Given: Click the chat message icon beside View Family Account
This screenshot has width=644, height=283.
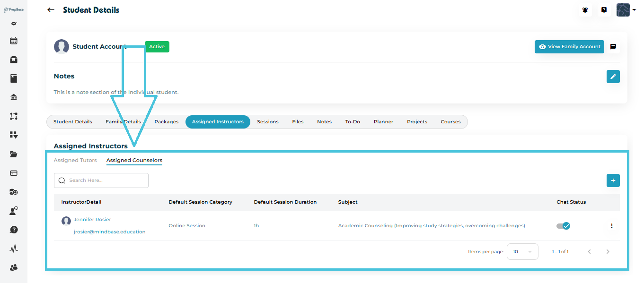Looking at the screenshot, I should 613,47.
